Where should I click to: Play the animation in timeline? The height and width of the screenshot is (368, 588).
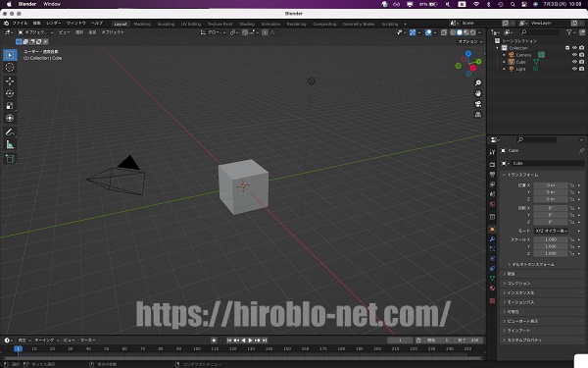coord(250,341)
